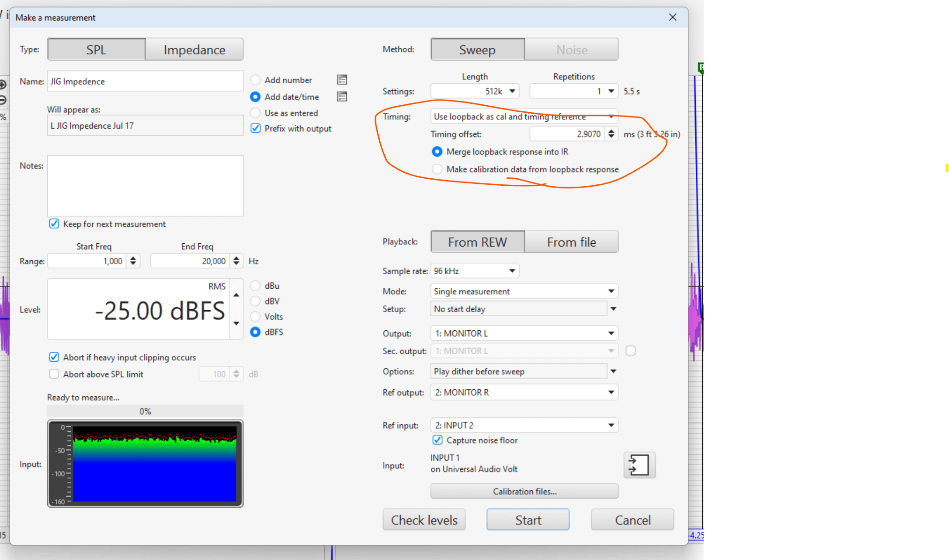
Task: Choose the Use as entered option
Action: click(x=255, y=113)
